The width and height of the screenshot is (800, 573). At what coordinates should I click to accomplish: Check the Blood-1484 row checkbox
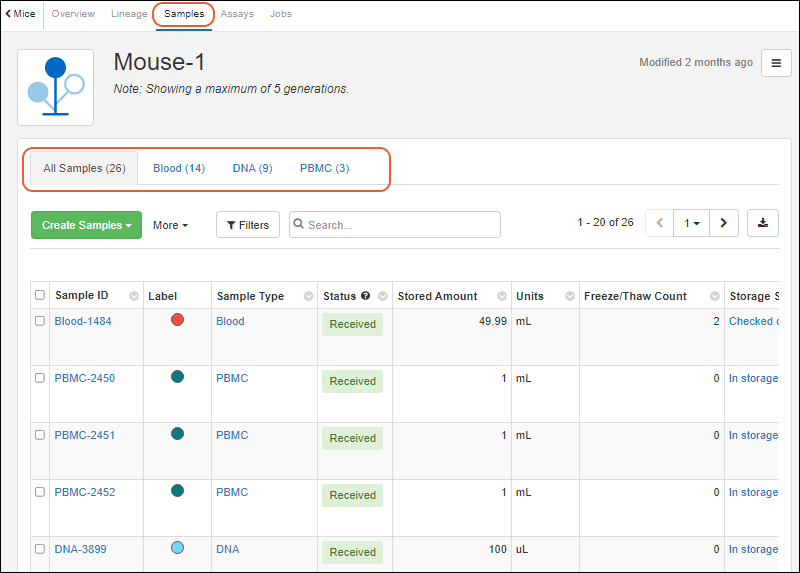[x=40, y=321]
